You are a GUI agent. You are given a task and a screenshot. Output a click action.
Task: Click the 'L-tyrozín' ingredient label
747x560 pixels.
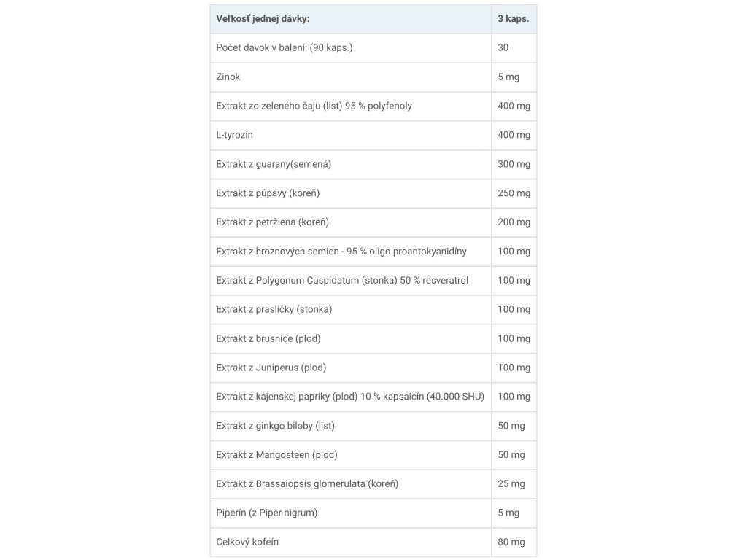(235, 135)
